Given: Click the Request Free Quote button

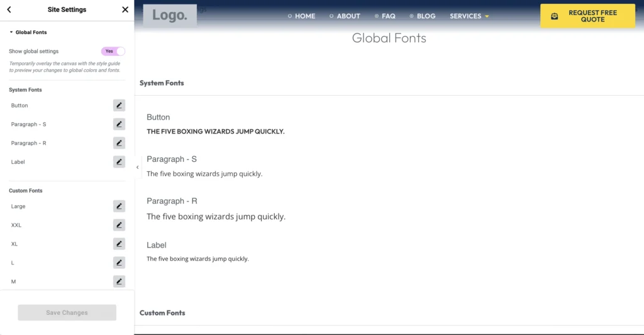Looking at the screenshot, I should 587,16.
